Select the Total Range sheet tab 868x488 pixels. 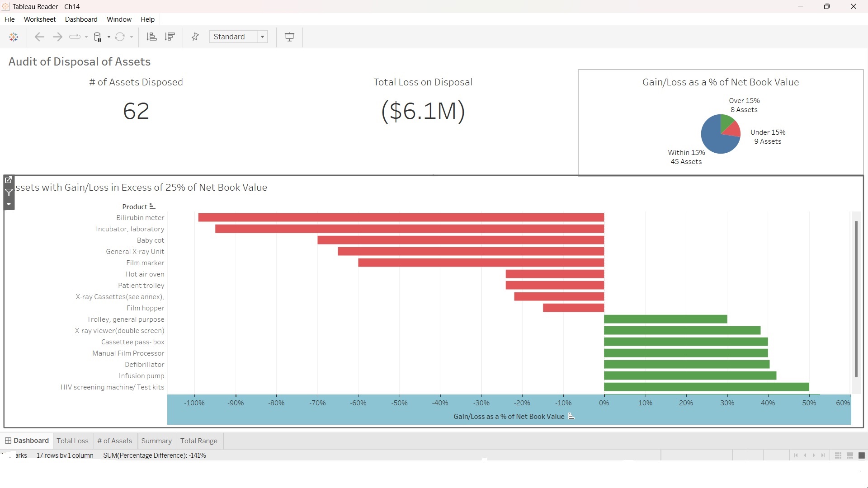[199, 441]
